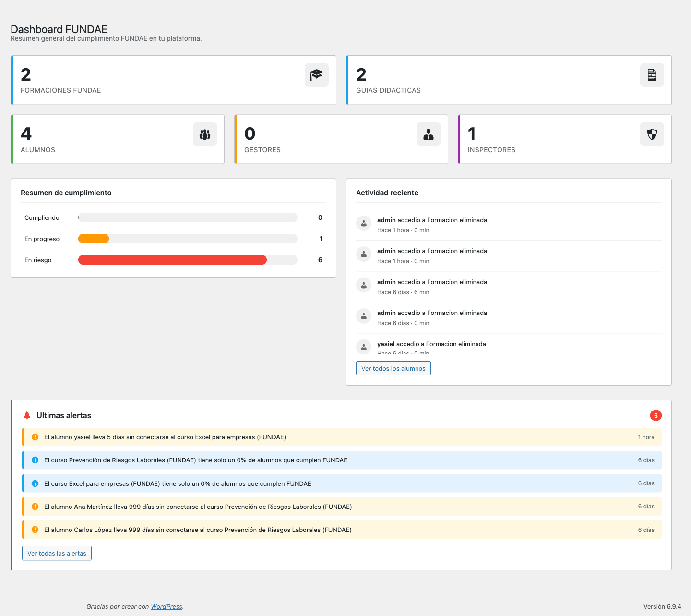Click yasiel's avatar in the activity list
This screenshot has height=616, width=691.
coord(364,347)
